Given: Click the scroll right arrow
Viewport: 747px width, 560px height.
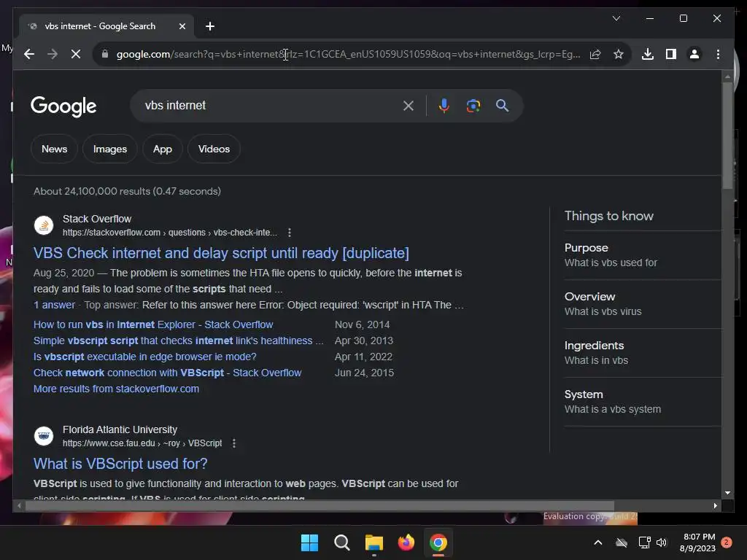Looking at the screenshot, I should click(715, 506).
